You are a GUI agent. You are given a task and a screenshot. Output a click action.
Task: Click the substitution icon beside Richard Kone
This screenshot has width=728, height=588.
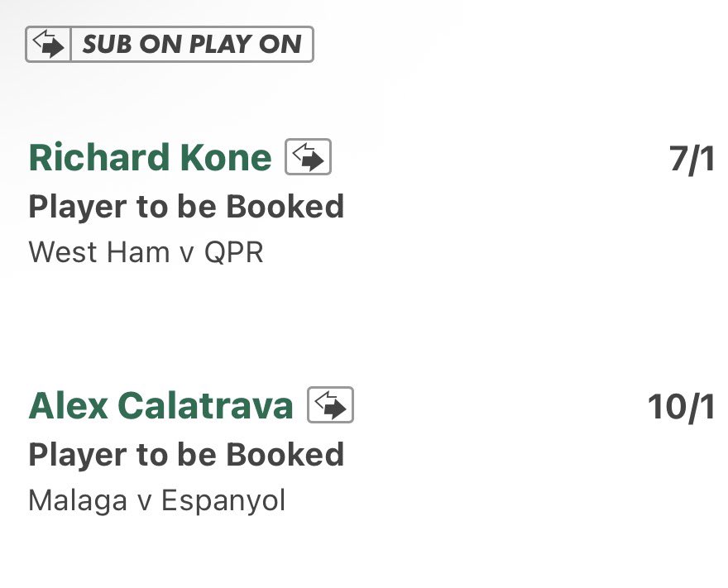[308, 157]
